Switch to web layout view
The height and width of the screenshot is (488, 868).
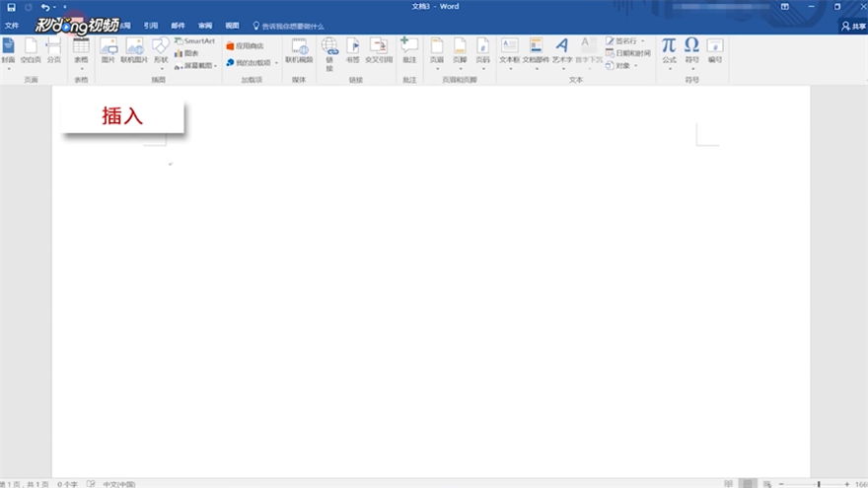pyautogui.click(x=766, y=484)
